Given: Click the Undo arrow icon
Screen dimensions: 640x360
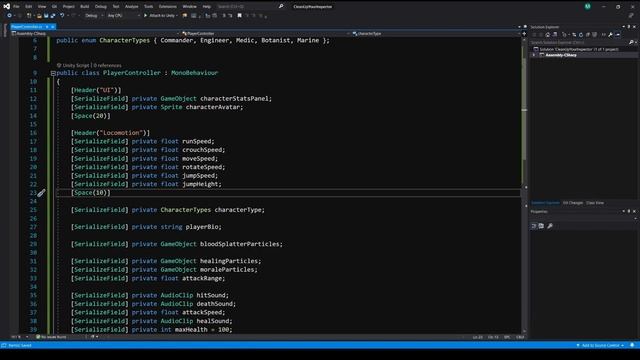Looking at the screenshot, I should coord(62,16).
